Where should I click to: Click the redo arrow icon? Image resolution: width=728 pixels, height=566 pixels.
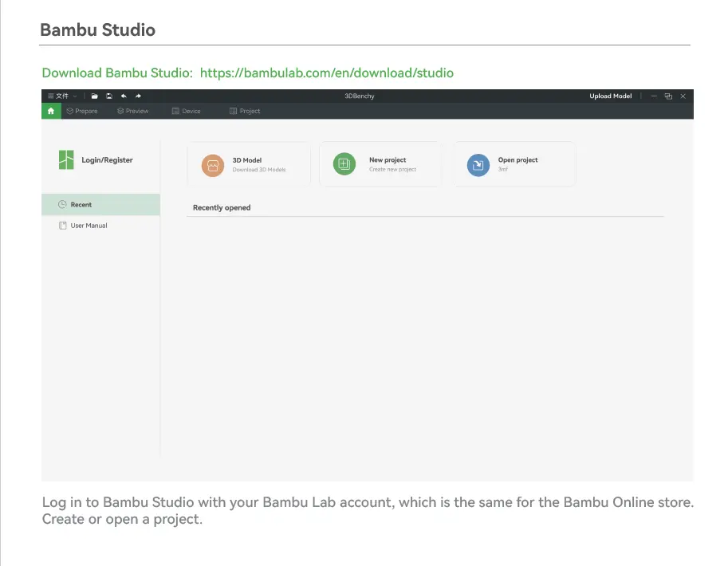pos(138,96)
